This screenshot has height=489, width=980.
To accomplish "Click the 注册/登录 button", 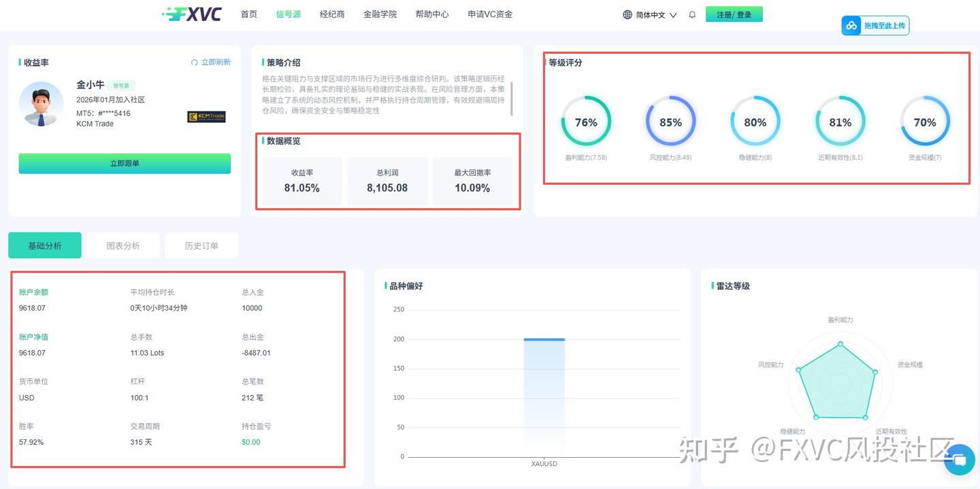I will pos(734,13).
